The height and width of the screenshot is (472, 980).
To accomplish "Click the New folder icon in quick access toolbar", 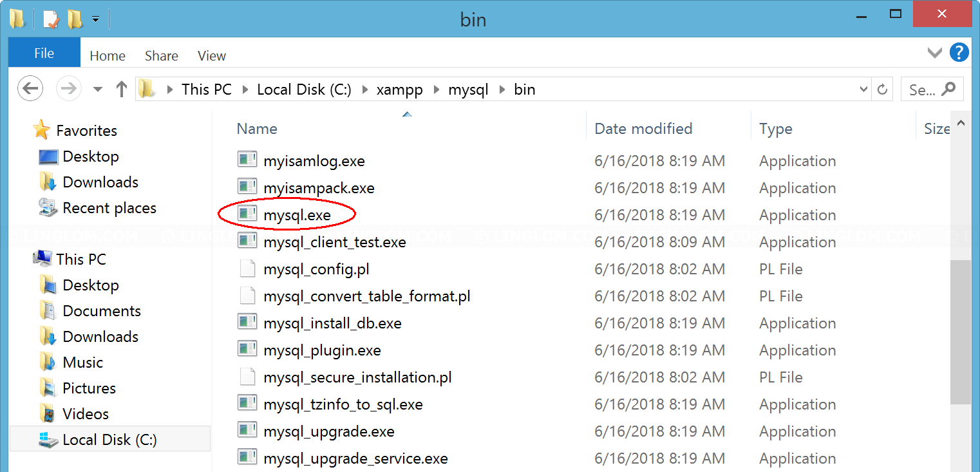I will point(75,19).
